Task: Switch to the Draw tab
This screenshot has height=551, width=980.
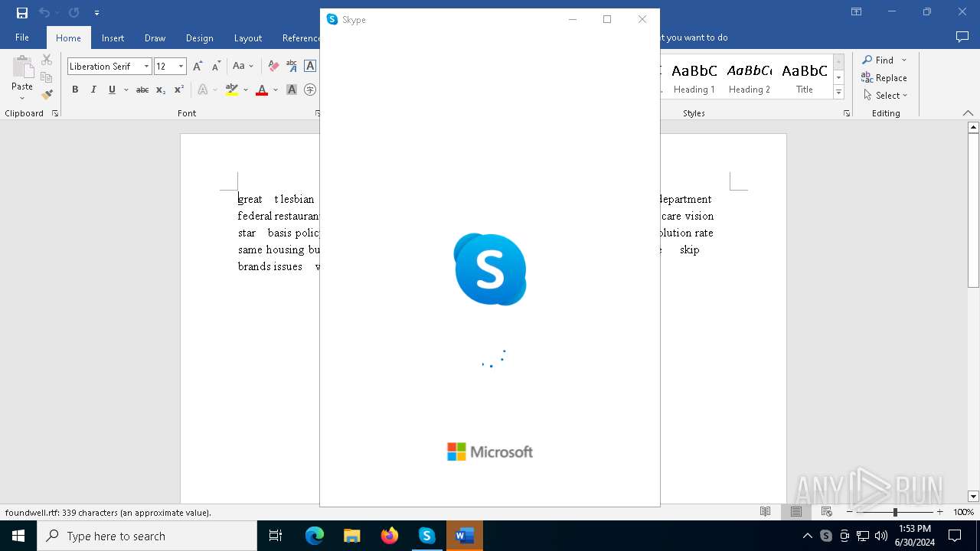Action: 155,38
